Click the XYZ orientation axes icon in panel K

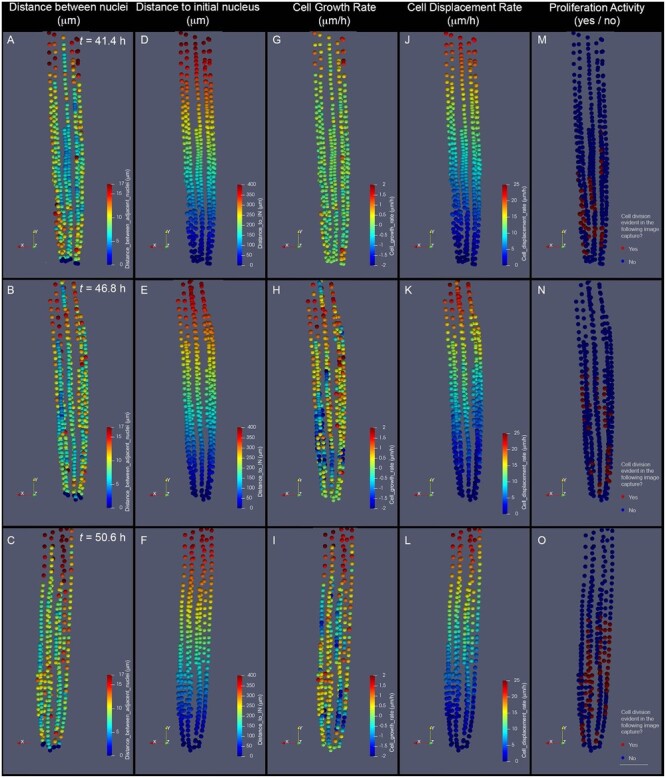[425, 488]
